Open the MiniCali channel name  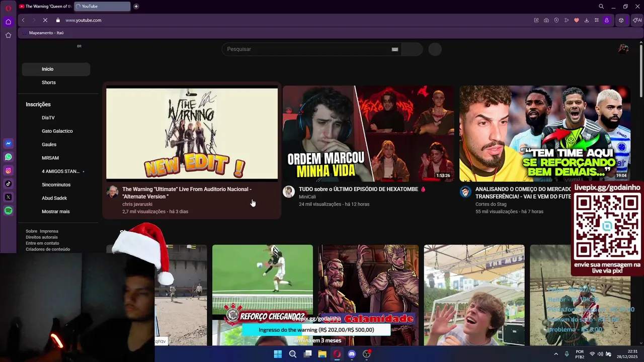click(x=307, y=197)
